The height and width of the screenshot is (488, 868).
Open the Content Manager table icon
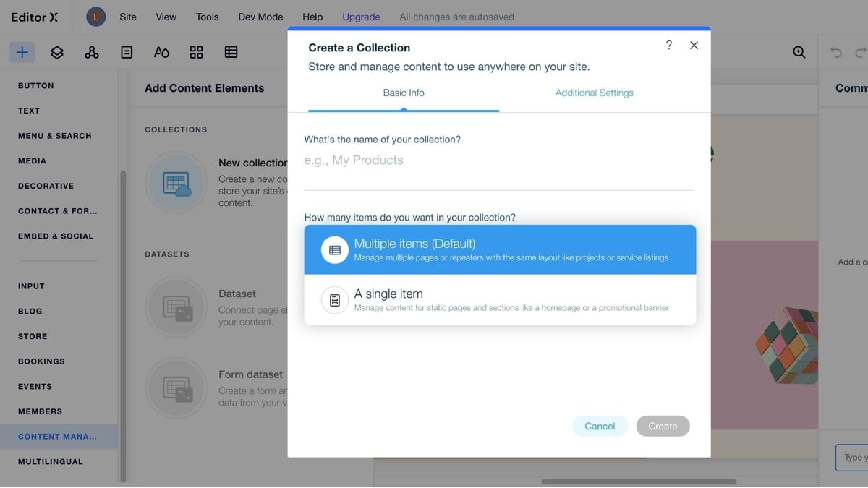click(x=231, y=52)
